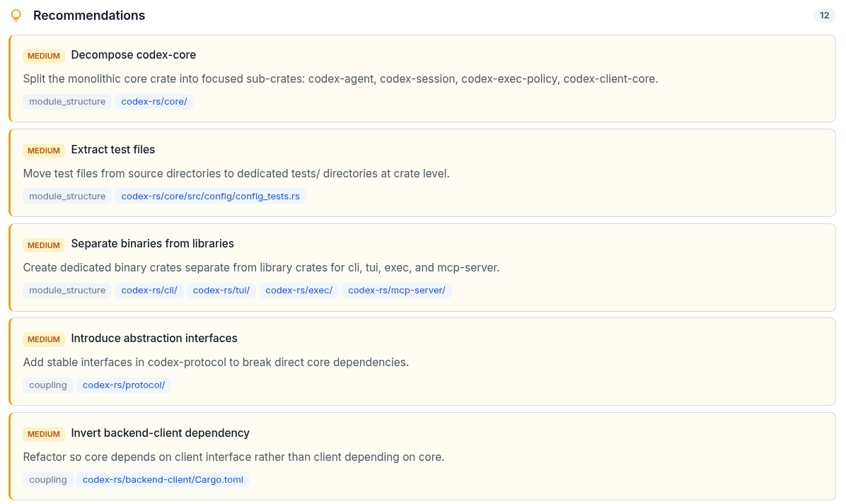Select the MEDIUM badge on Decompose codex-core
Image resolution: width=846 pixels, height=504 pixels.
click(x=44, y=56)
